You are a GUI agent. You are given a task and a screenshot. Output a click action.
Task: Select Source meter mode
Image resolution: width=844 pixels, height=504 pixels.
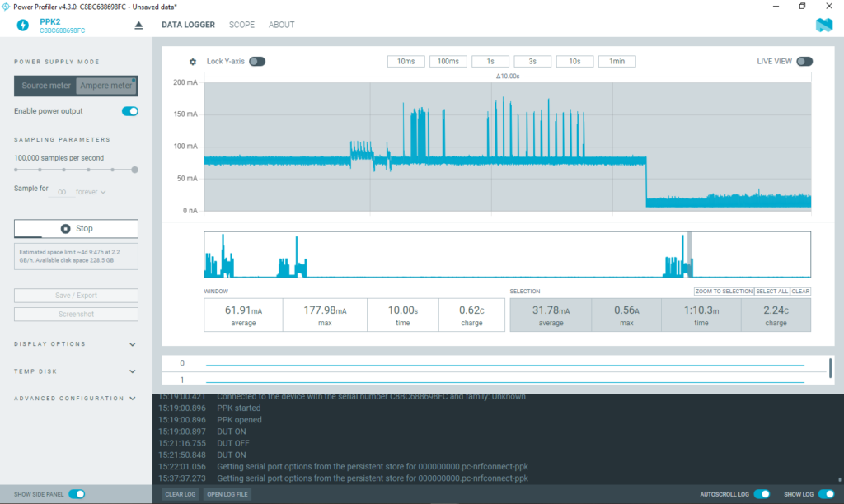(x=46, y=86)
